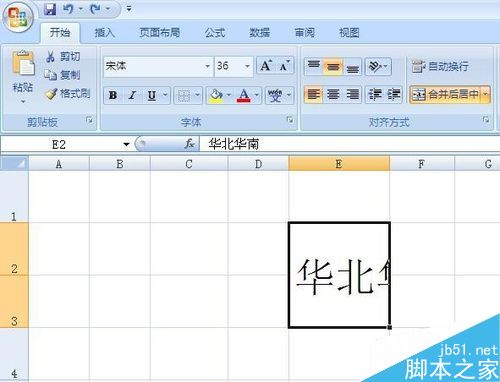Viewport: 500px width, 382px height.
Task: Set bottom vertical alignment
Action: pyautogui.click(x=352, y=66)
